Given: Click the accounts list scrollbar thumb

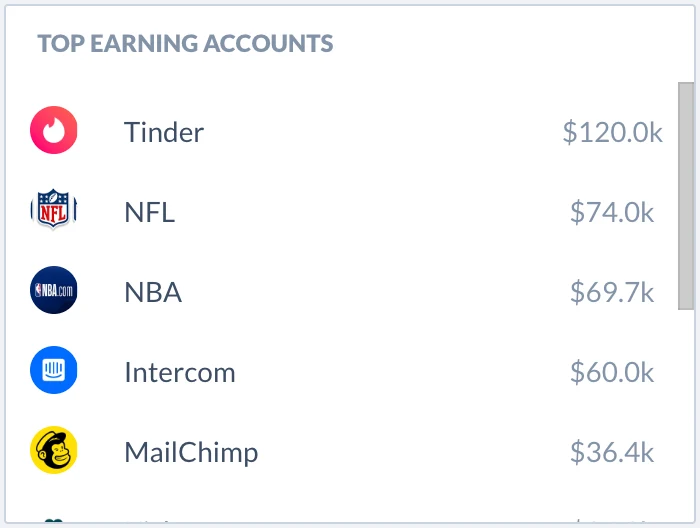Looking at the screenshot, I should 686,195.
